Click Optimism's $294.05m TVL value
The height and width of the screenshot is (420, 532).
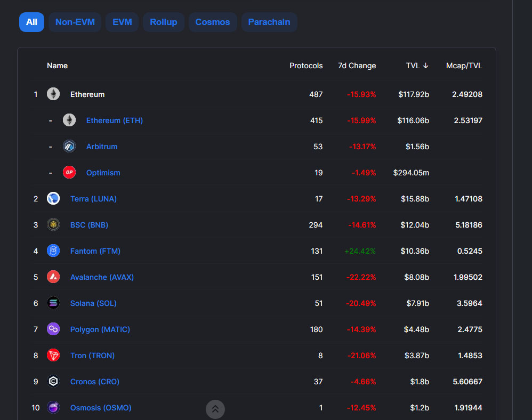[x=411, y=173]
